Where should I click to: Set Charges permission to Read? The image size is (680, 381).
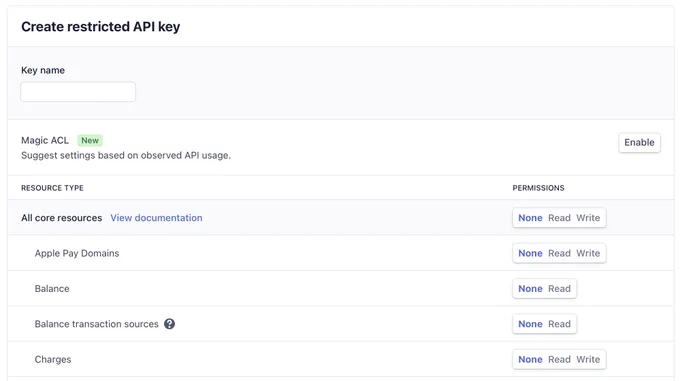click(x=559, y=359)
